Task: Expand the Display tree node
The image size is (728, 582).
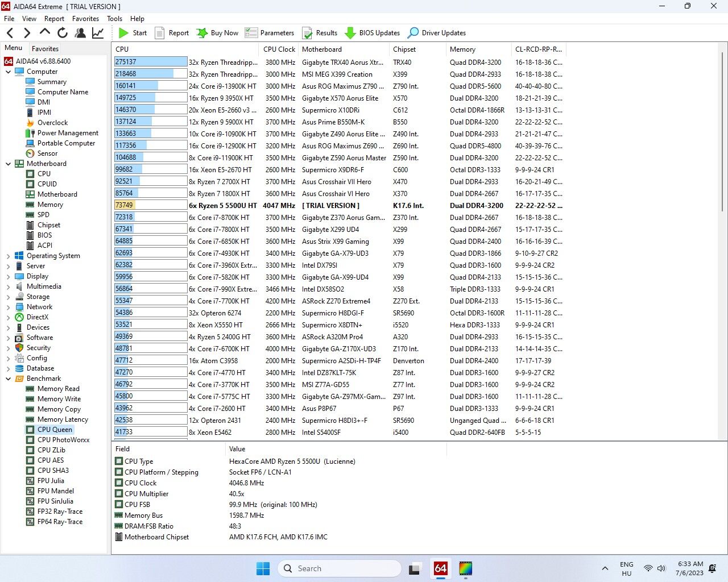Action: click(8, 276)
